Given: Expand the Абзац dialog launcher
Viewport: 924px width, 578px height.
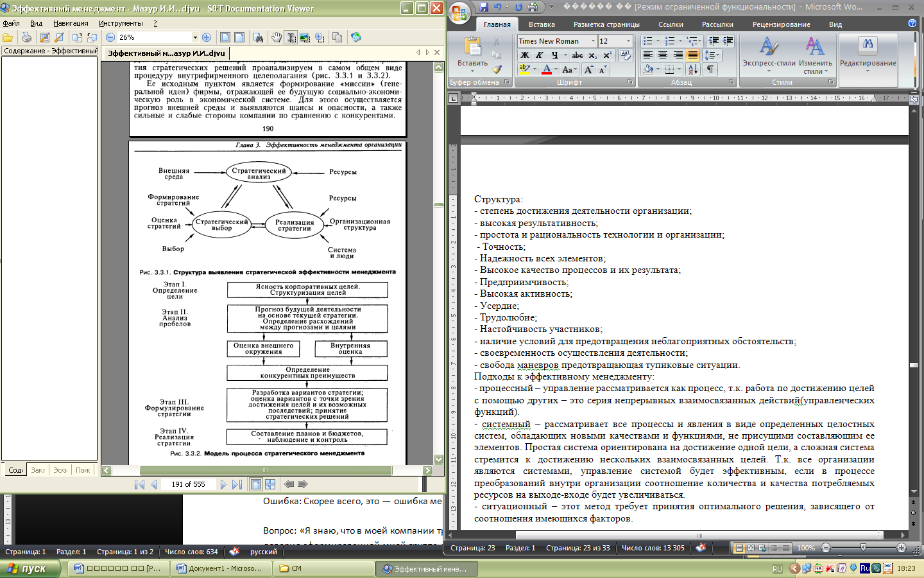Looking at the screenshot, I should coord(732,82).
